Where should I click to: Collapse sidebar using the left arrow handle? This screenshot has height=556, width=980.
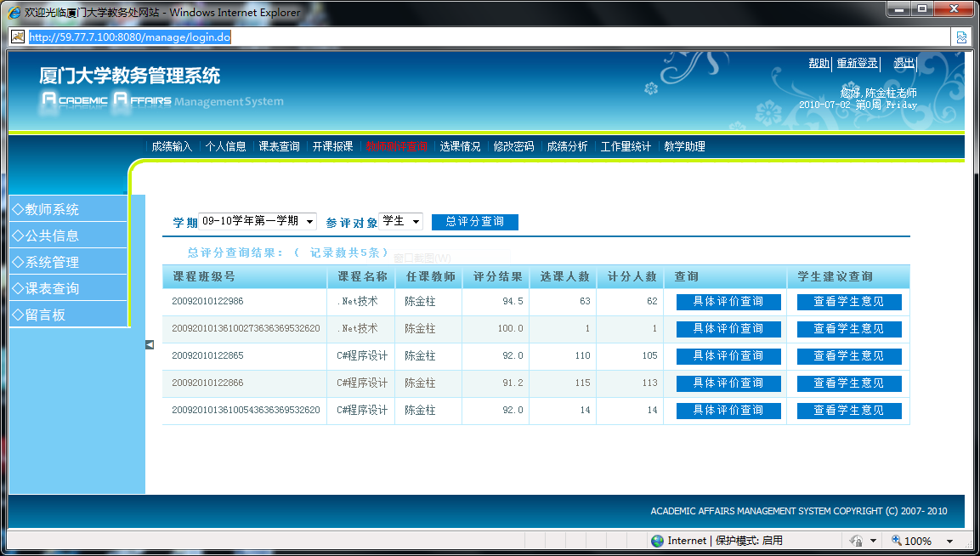coord(150,344)
